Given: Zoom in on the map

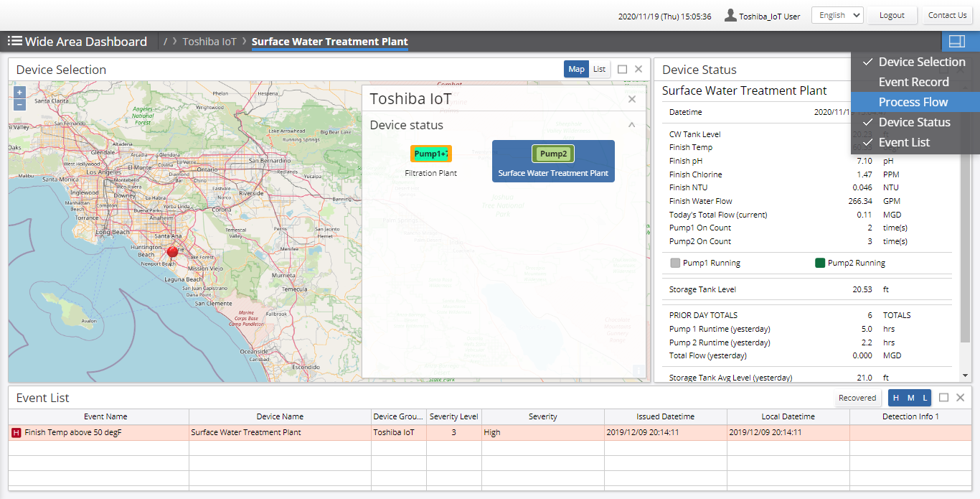Looking at the screenshot, I should click(x=19, y=93).
